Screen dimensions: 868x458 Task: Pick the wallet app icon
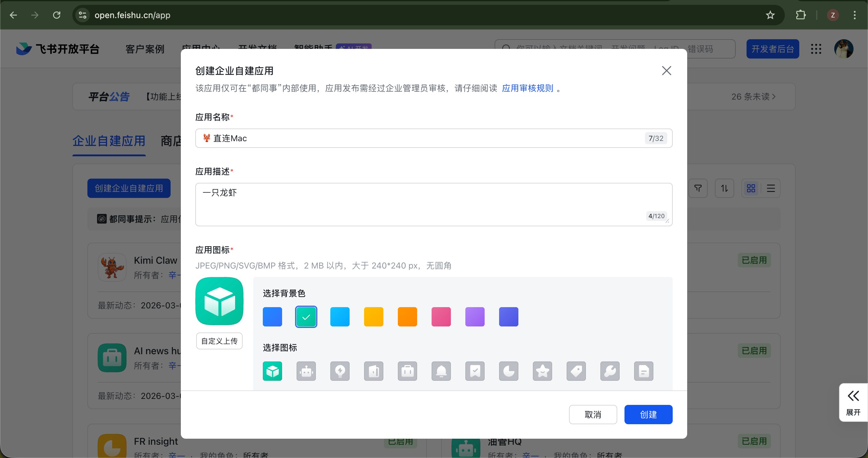tap(373, 371)
